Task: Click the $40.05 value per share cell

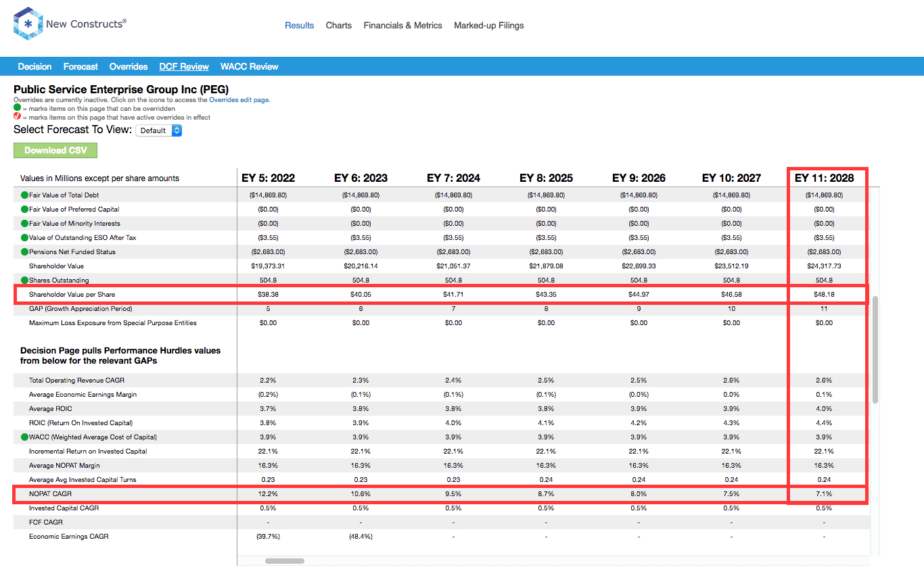Action: point(361,295)
